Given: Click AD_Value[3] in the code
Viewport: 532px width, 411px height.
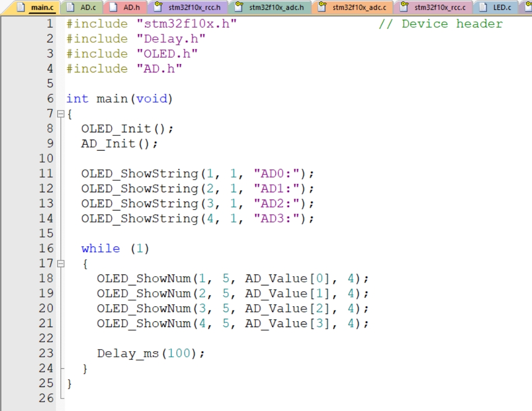Looking at the screenshot, I should pos(287,323).
